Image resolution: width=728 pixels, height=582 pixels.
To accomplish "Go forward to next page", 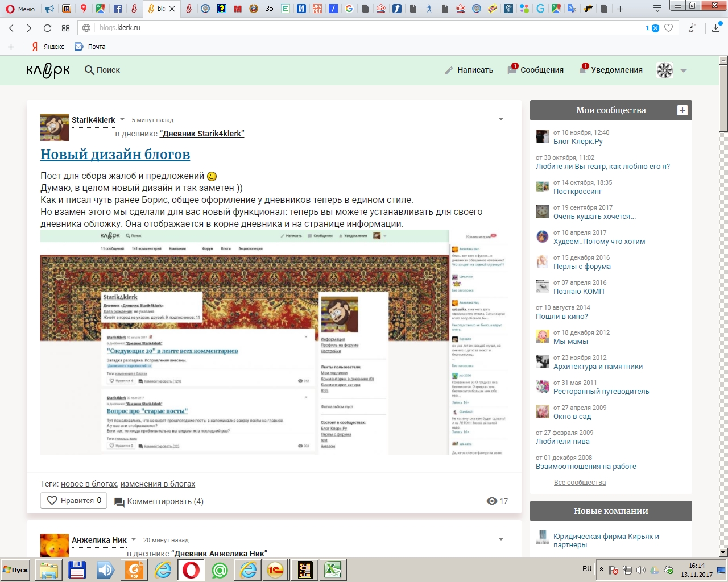I will point(29,28).
